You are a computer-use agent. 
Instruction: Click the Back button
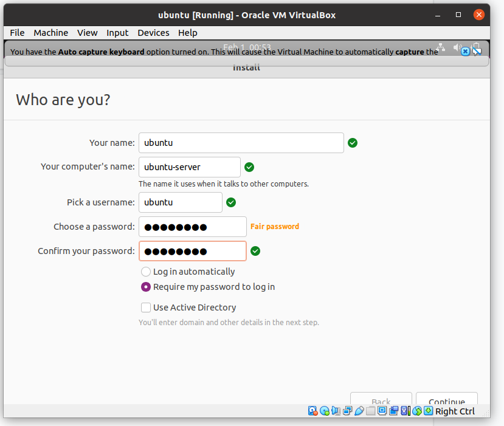(x=381, y=399)
